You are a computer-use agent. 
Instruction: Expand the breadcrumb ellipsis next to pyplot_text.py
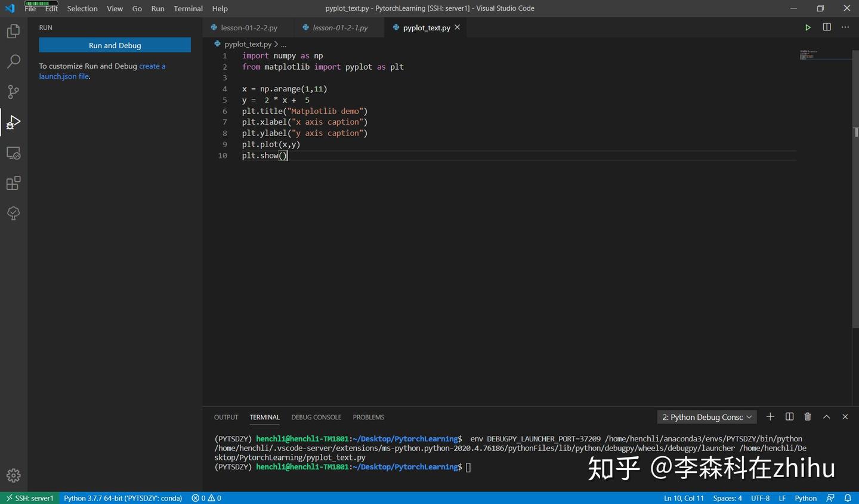[x=283, y=44]
